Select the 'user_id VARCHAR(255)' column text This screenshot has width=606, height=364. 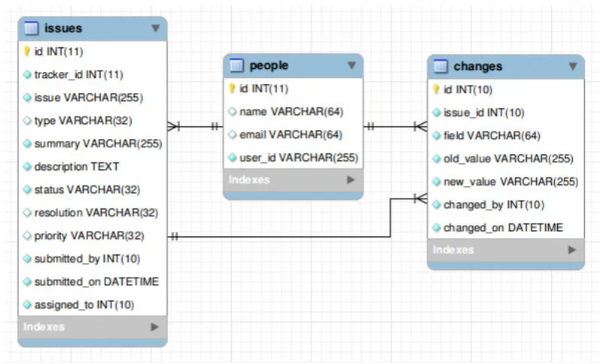[x=299, y=157]
